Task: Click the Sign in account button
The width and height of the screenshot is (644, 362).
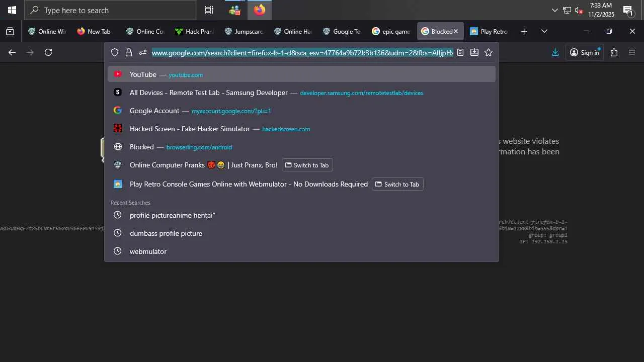Action: (x=585, y=52)
